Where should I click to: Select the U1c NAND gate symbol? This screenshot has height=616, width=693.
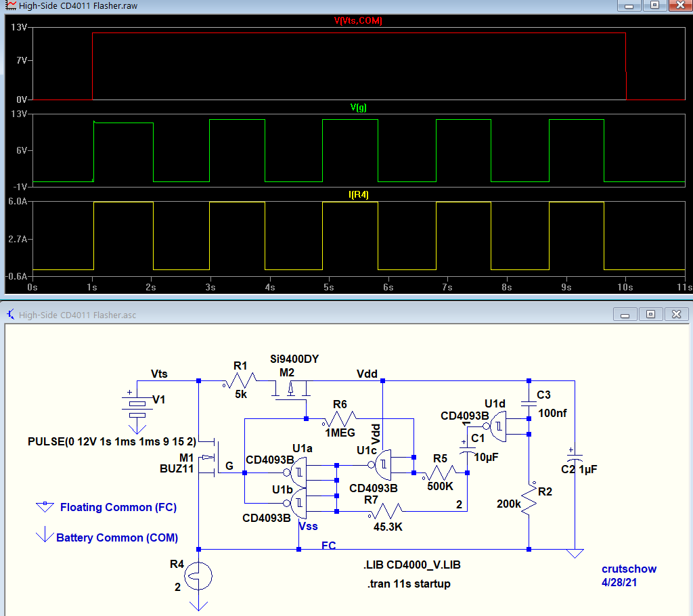pyautogui.click(x=380, y=465)
